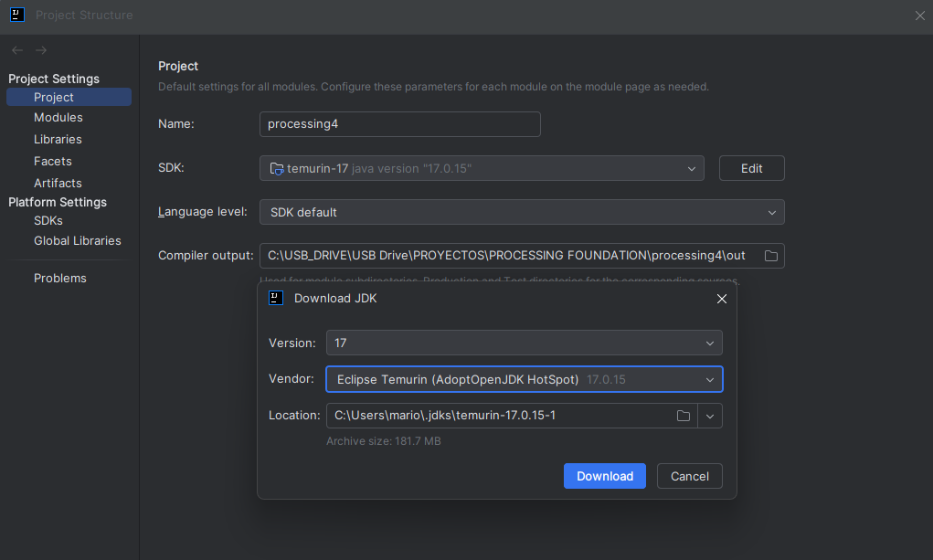Open the JDK Version dropdown
The image size is (933, 560).
pyautogui.click(x=525, y=343)
